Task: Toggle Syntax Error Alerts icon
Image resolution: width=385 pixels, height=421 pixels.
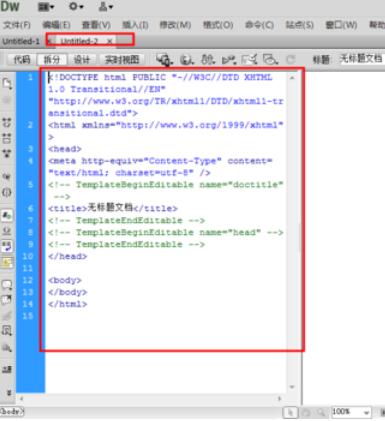Action: [7, 262]
